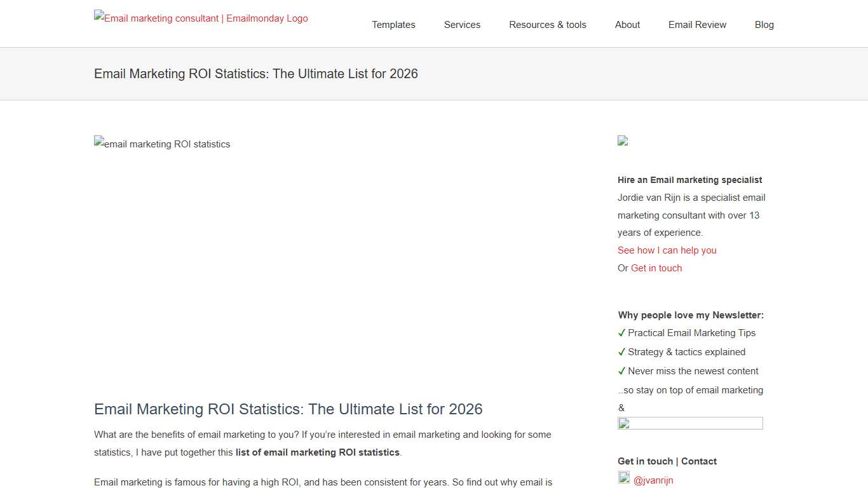Select Email Review in the navigation bar
This screenshot has height=488, width=868.
pyautogui.click(x=697, y=25)
